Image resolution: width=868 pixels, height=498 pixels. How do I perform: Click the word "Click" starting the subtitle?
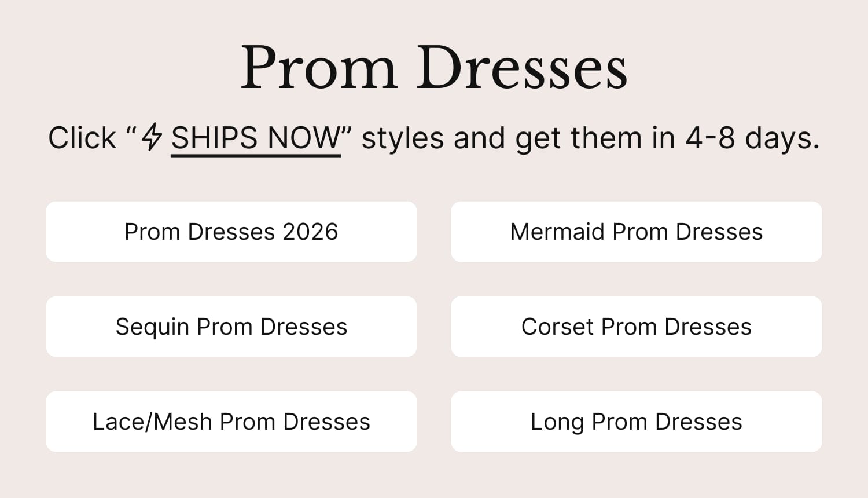coord(82,139)
